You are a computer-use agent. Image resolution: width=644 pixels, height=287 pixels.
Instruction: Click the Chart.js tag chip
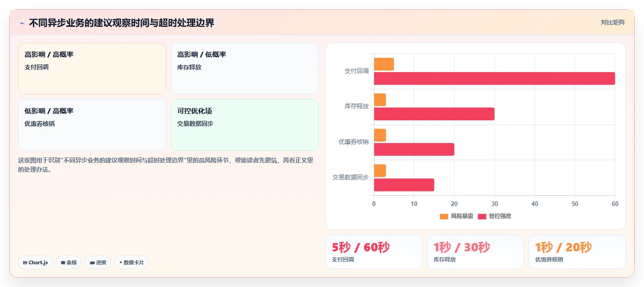(x=35, y=262)
